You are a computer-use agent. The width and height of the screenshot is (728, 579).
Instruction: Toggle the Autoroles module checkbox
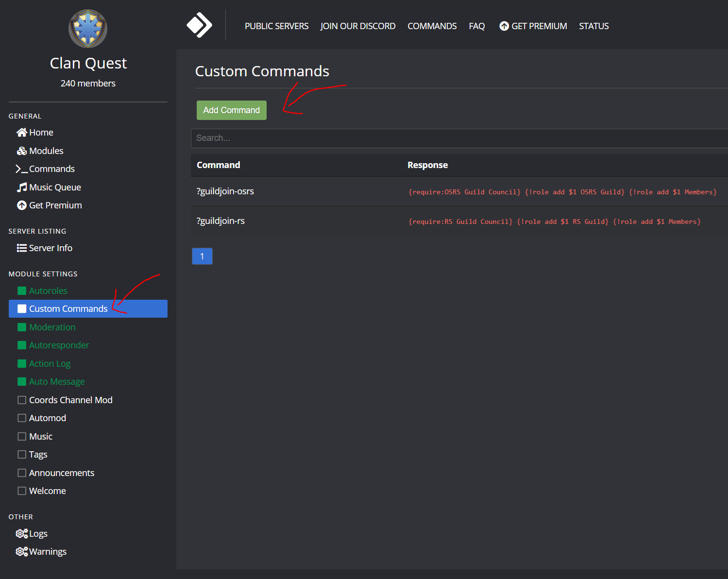(22, 291)
